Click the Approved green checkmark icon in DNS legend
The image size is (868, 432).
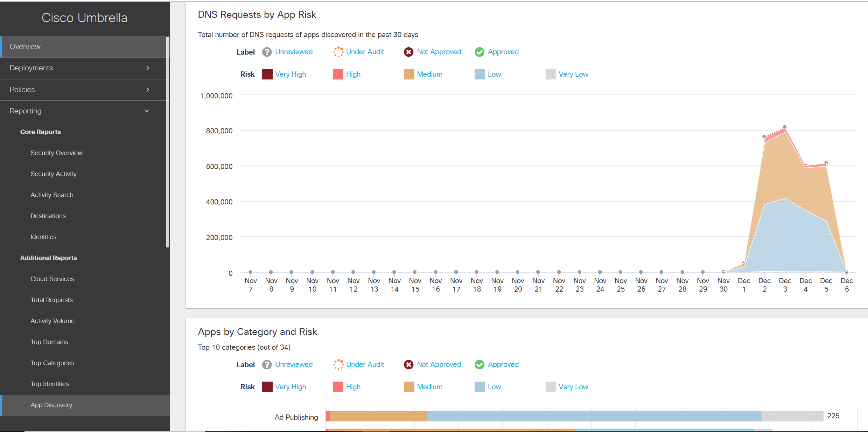coord(479,52)
